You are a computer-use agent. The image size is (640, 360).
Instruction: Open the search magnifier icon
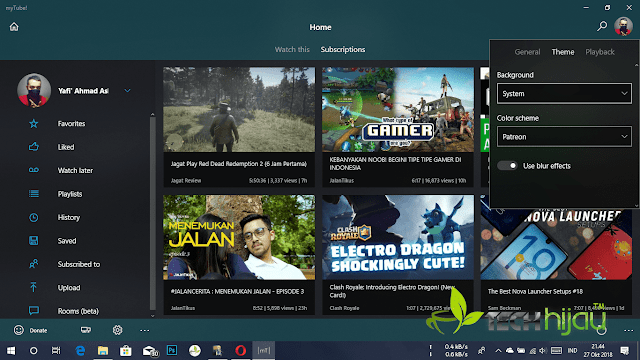coord(602,27)
